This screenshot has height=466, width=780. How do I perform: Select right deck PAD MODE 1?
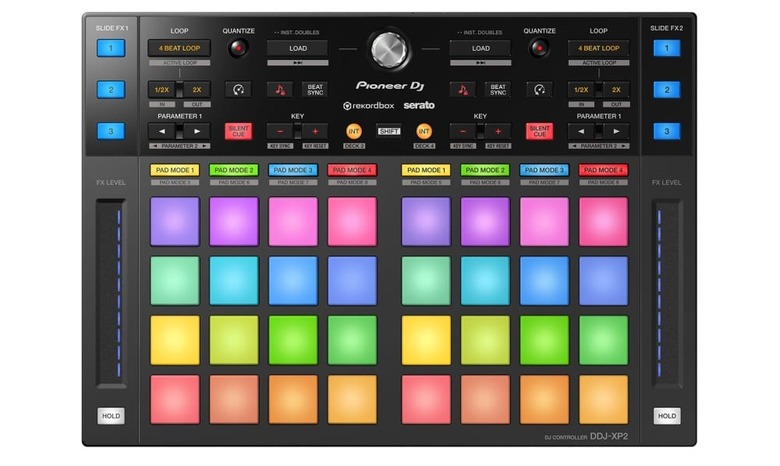tap(426, 170)
